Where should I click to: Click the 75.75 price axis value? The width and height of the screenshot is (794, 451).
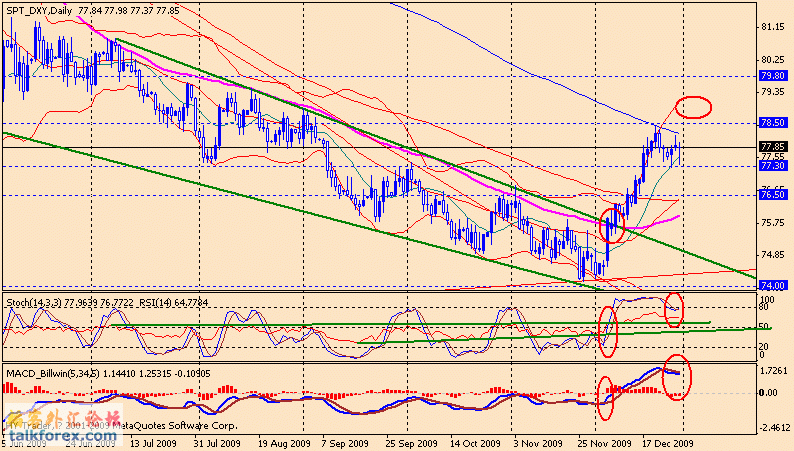click(x=773, y=223)
